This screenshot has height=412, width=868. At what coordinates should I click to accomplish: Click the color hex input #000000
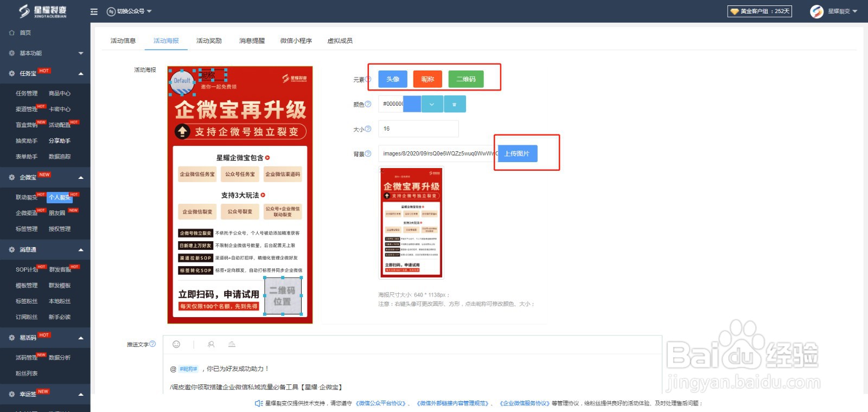point(391,104)
